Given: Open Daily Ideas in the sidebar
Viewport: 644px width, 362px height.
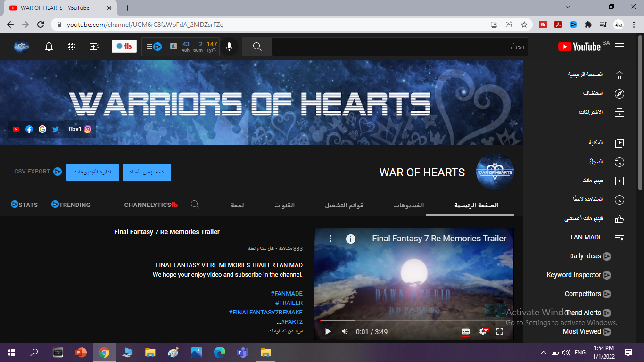Looking at the screenshot, I should click(590, 256).
